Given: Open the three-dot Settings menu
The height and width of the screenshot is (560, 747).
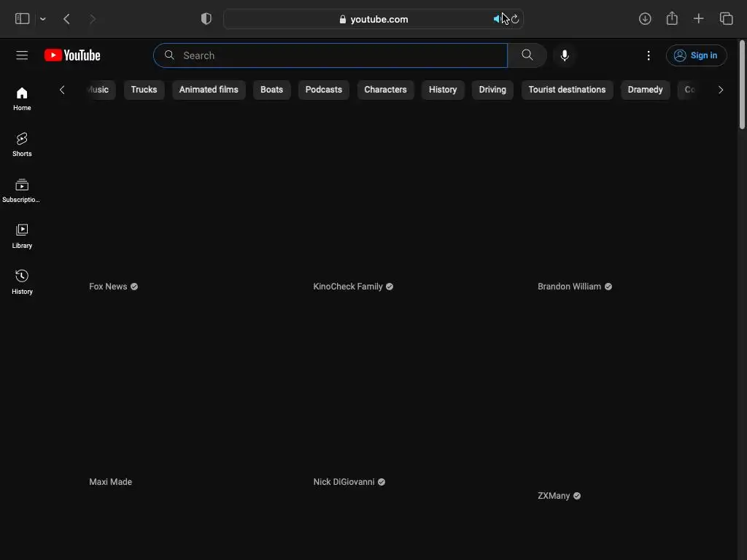Looking at the screenshot, I should click(649, 55).
